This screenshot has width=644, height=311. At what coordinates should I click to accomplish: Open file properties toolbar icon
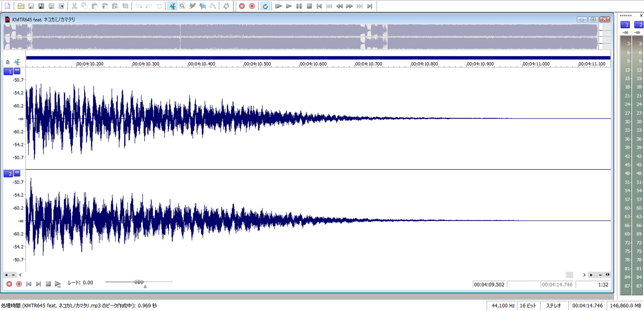[62, 6]
